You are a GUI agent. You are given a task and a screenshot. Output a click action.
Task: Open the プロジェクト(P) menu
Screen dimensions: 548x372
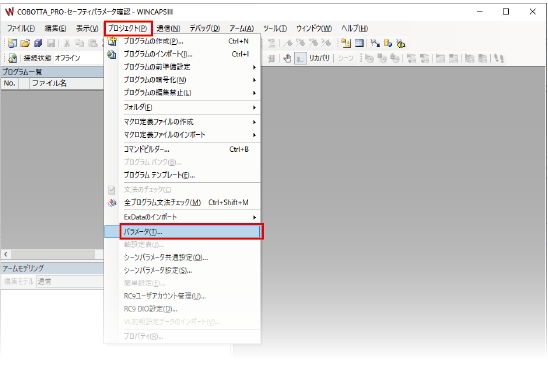[128, 28]
